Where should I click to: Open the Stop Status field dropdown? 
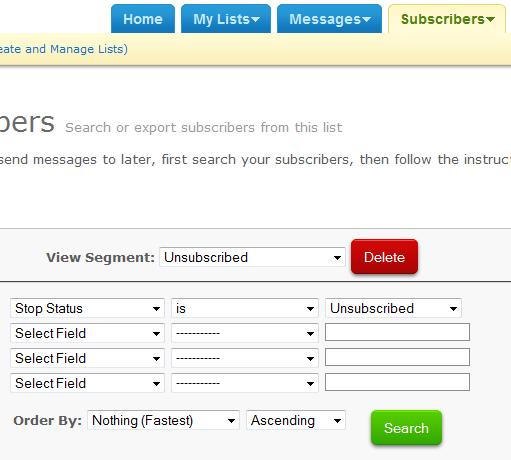[x=87, y=308]
